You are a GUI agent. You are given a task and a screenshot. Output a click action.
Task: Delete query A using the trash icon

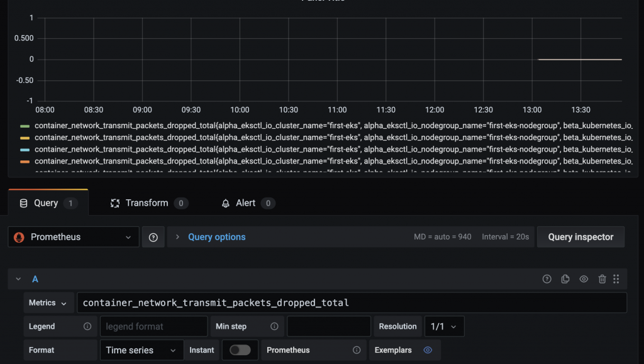602,279
